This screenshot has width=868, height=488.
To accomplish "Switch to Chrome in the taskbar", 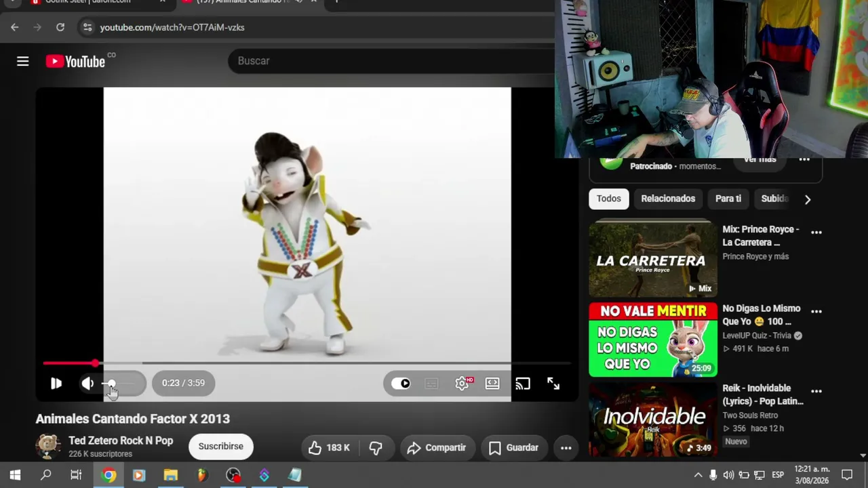I will (108, 475).
